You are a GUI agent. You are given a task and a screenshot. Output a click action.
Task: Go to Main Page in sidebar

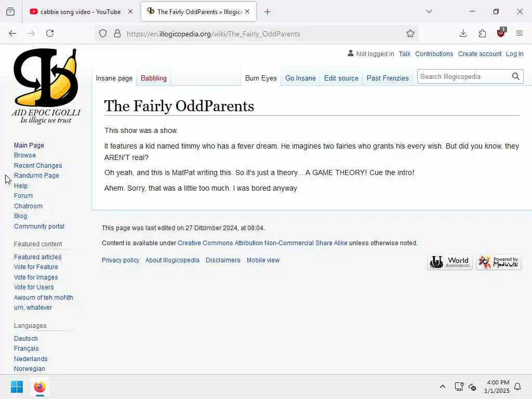pyautogui.click(x=29, y=145)
